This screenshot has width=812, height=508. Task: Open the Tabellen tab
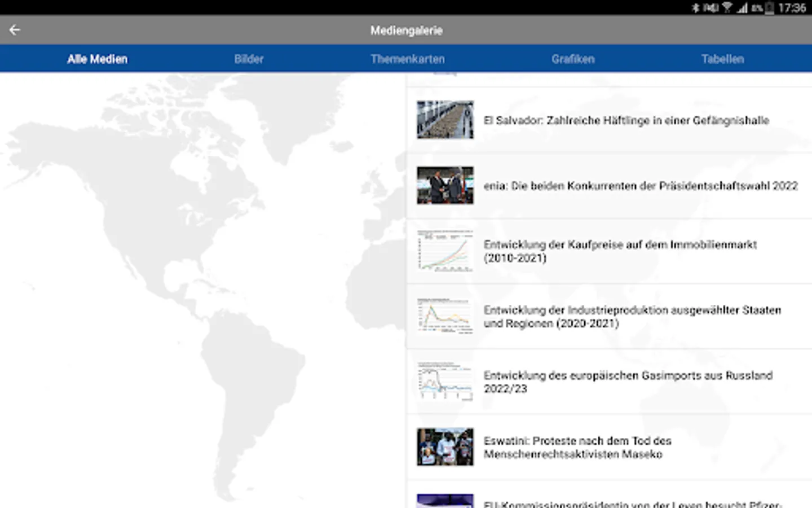pos(723,59)
